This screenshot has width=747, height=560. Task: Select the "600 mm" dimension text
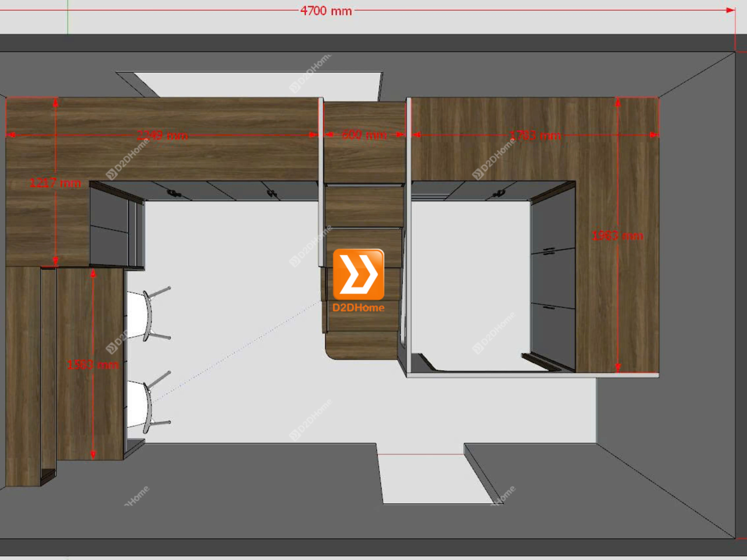click(364, 135)
